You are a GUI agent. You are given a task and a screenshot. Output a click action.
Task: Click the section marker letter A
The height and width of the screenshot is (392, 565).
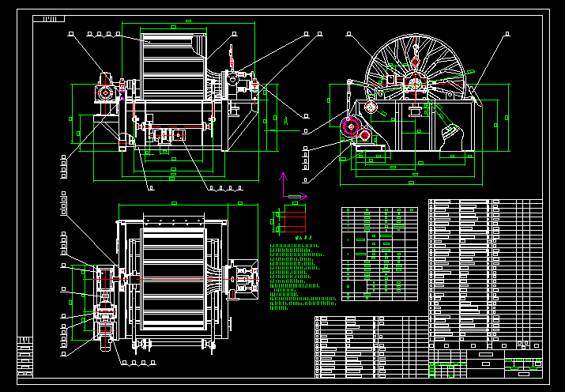pyautogui.click(x=286, y=121)
